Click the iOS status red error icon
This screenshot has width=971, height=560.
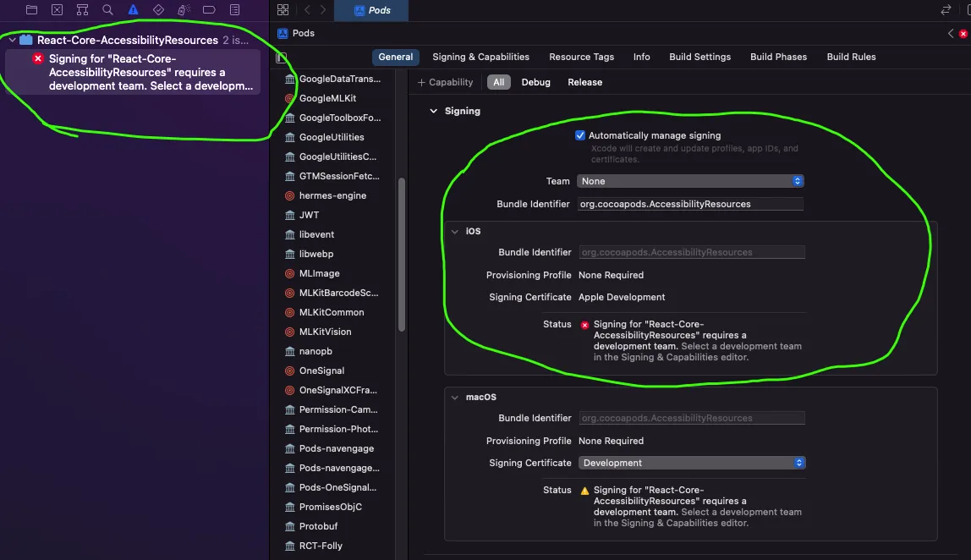[x=584, y=325]
